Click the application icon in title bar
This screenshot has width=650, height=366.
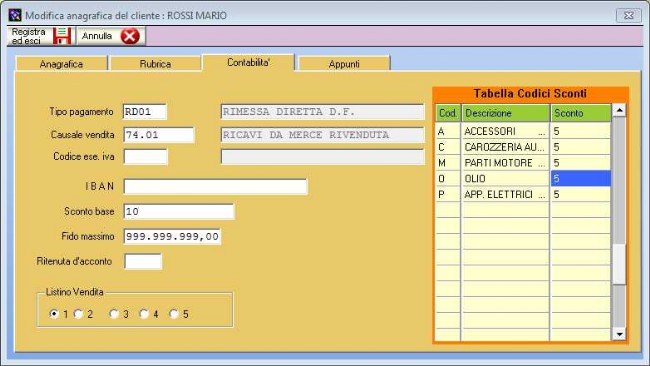point(15,15)
